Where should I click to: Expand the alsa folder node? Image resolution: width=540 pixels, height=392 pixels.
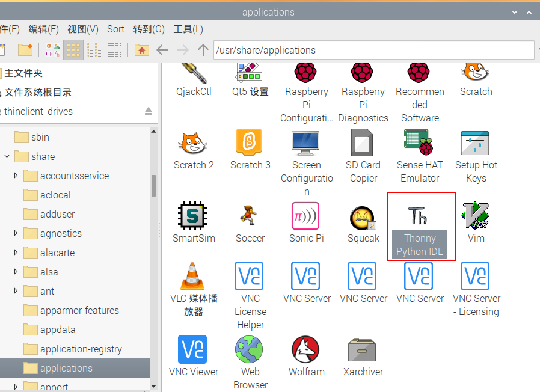pos(16,271)
